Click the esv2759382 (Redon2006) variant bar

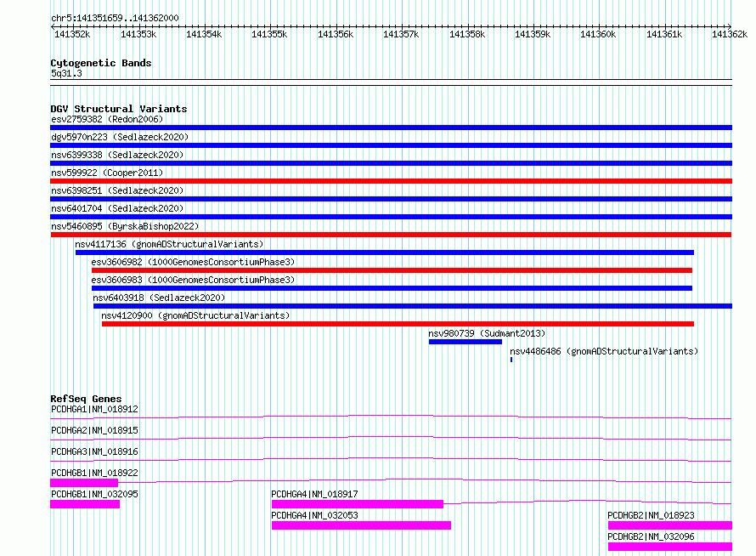[391, 128]
